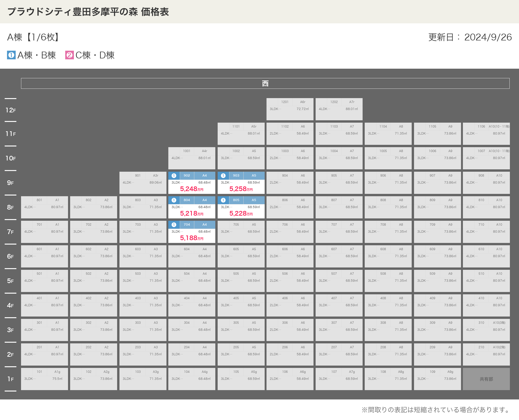Click the blue circle-1 icon on unit 902
The width and height of the screenshot is (519, 420).
[x=174, y=176]
